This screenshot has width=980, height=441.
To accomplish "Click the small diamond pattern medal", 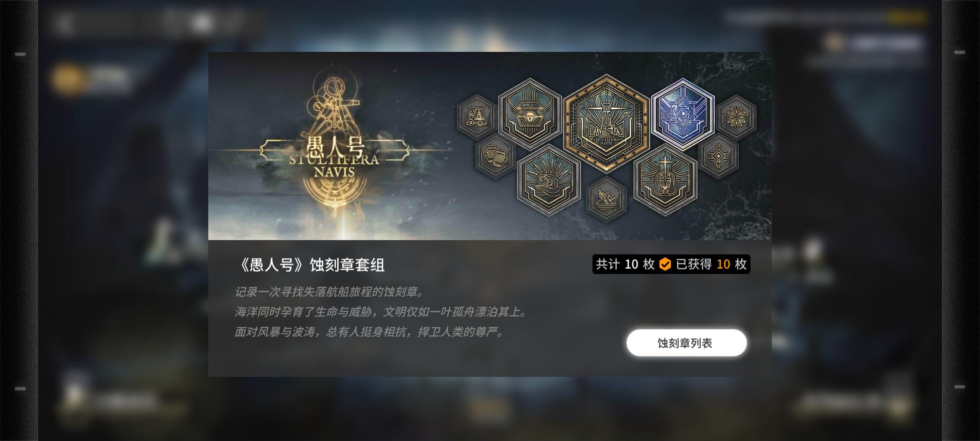I will click(718, 156).
